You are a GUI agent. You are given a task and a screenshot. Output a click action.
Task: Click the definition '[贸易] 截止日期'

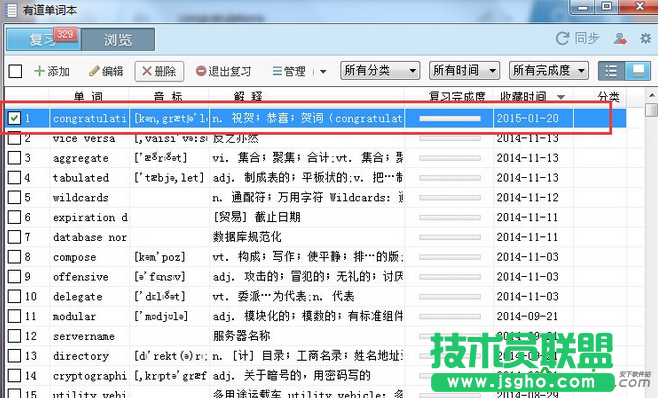[x=257, y=217]
